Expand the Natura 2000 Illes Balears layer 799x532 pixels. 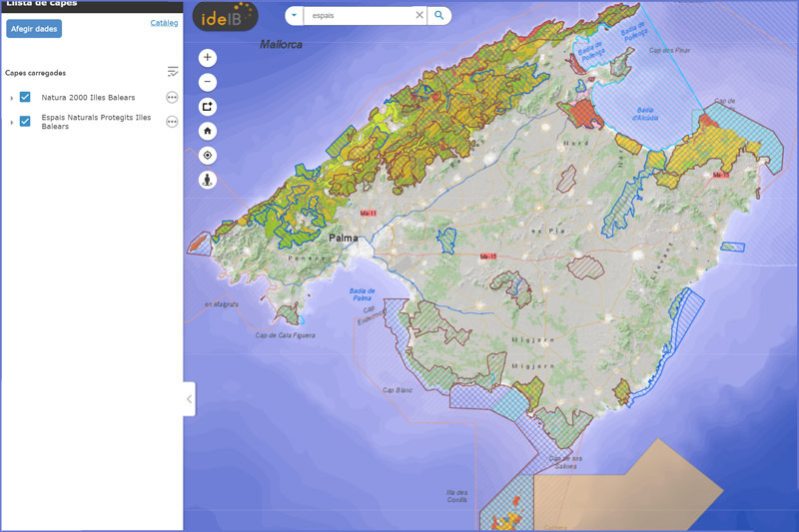(x=12, y=98)
